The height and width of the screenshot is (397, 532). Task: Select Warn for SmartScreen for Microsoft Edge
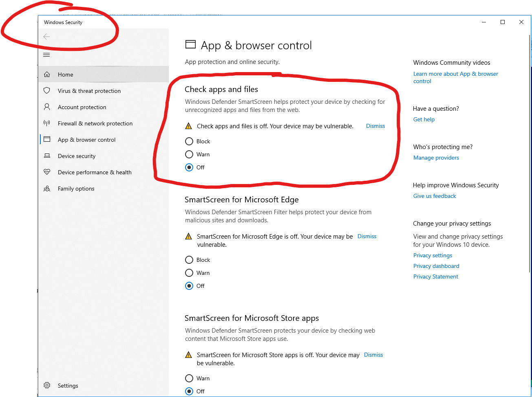click(x=189, y=273)
